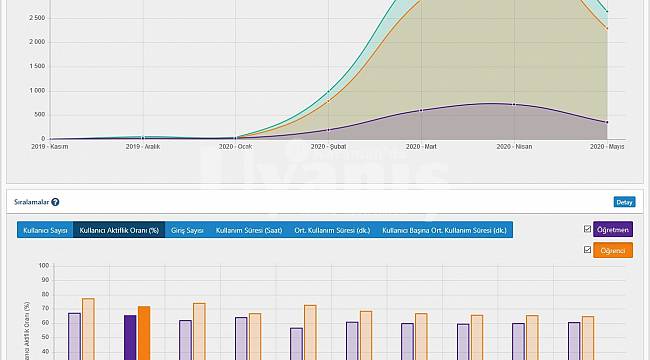Image resolution: width=650 pixels, height=360 pixels.
Task: Click the 2020 - Mayıs purple data point
Action: coord(607,122)
